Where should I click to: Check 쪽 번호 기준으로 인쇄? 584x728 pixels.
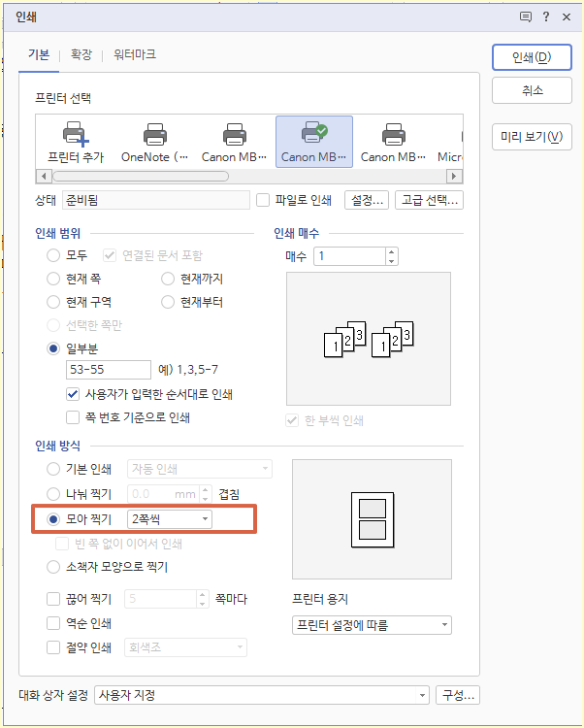[x=73, y=417]
